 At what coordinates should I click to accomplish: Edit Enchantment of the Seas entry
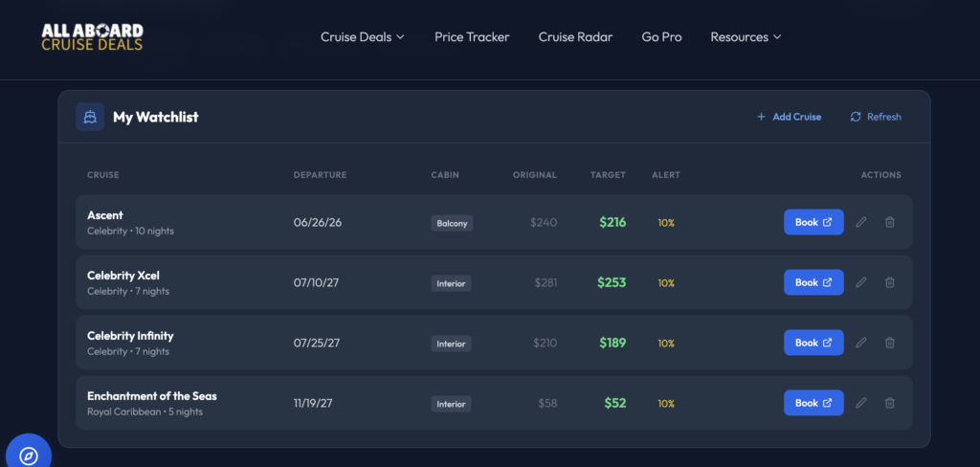point(861,403)
